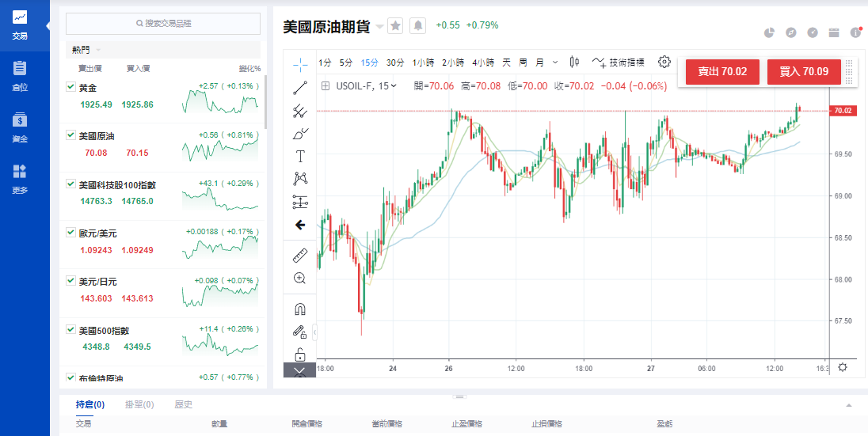Open the 倉位 positions sidebar icon
Viewport: 868px width, 436px height.
pyautogui.click(x=20, y=75)
